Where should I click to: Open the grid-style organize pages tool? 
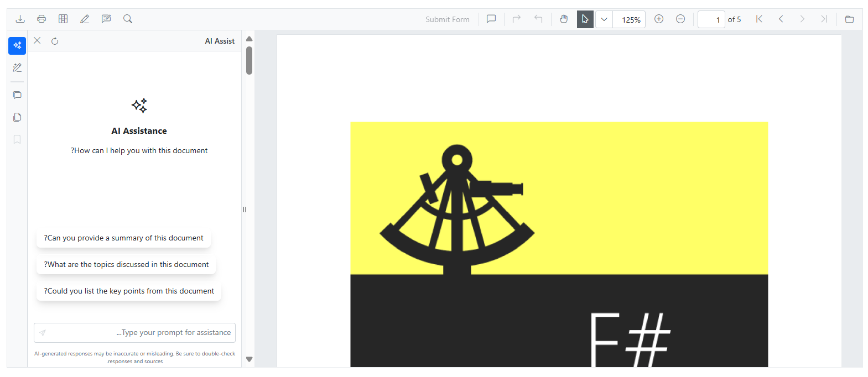click(63, 19)
